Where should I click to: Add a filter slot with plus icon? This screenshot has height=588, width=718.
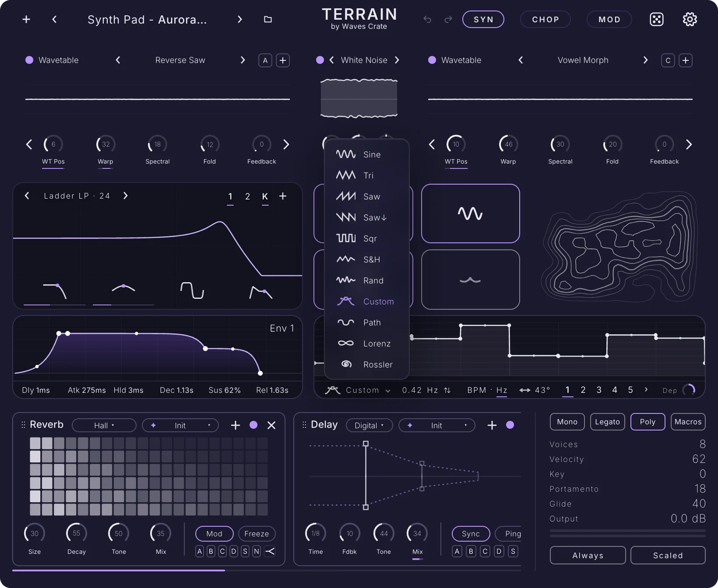point(283,196)
